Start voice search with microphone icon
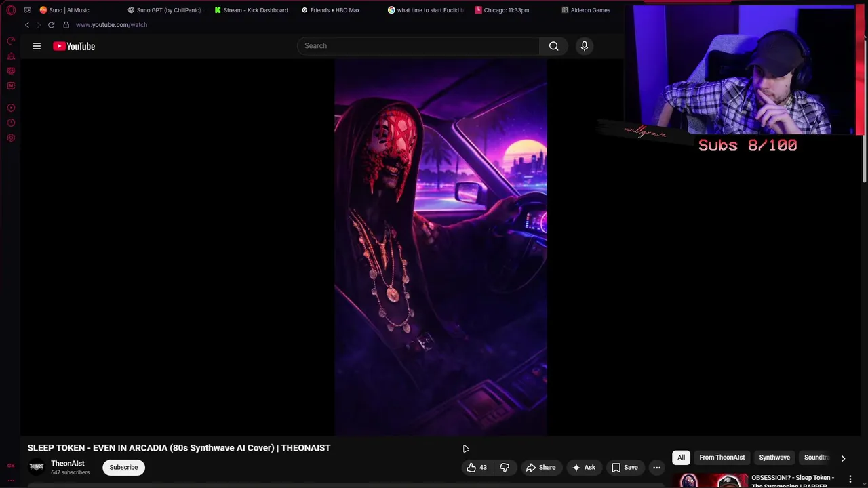 585,46
